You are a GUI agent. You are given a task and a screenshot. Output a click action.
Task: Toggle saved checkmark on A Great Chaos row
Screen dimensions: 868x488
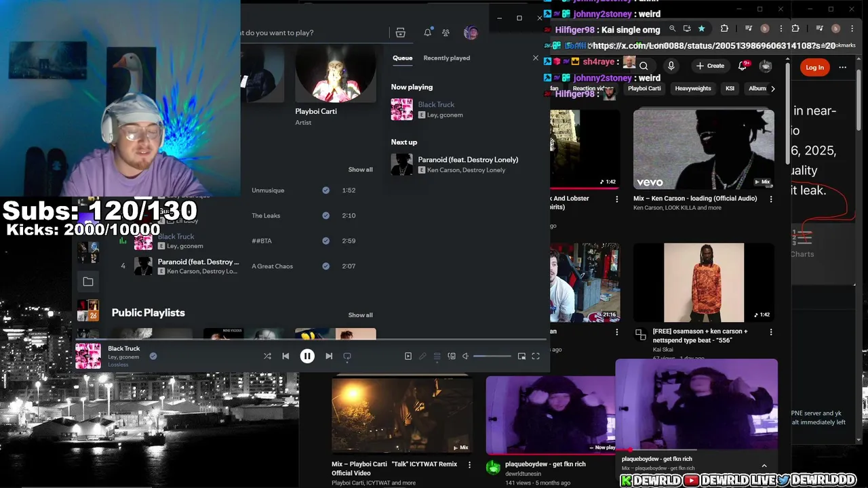(x=326, y=266)
